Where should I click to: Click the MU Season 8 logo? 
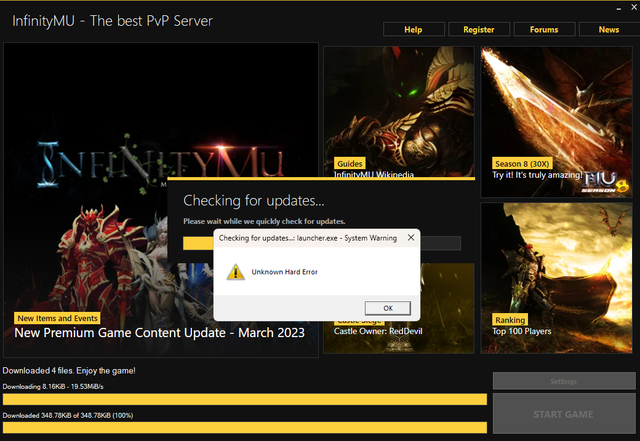click(606, 182)
